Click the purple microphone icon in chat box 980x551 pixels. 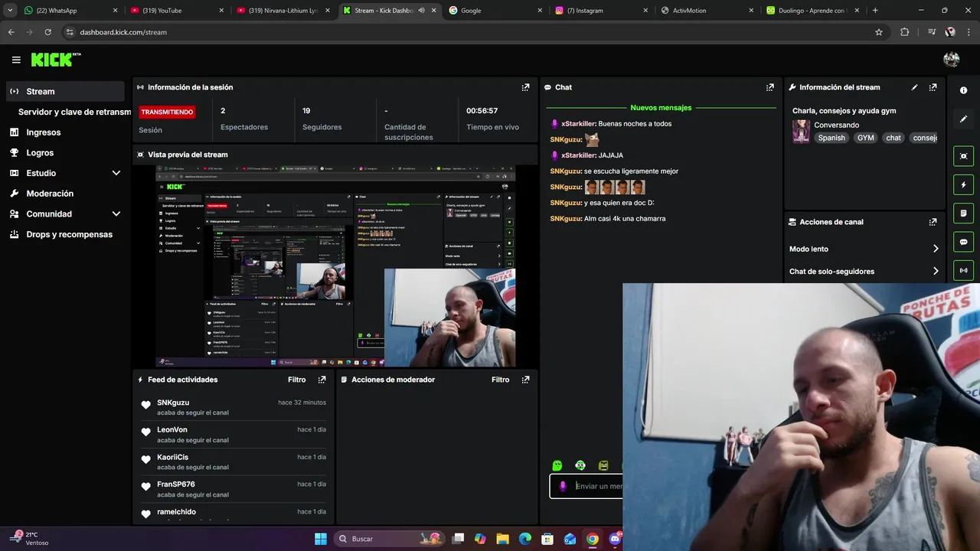(x=563, y=486)
